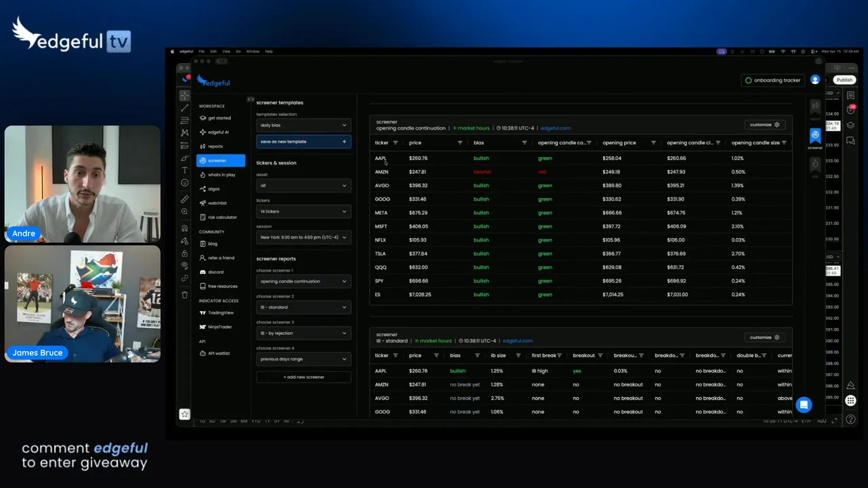Select the text T tool in TradingView

[184, 170]
